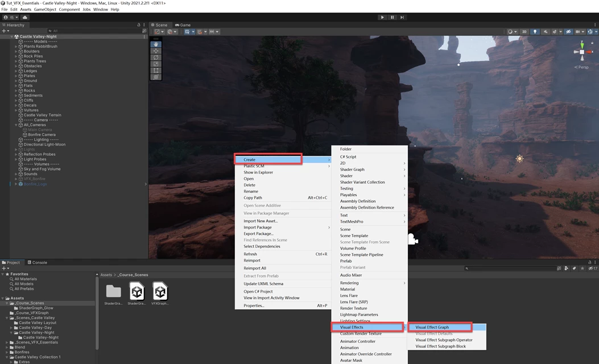Select Bonfire Camera in Hierarchy
Viewport: 599px width, 364px height.
[x=42, y=135]
